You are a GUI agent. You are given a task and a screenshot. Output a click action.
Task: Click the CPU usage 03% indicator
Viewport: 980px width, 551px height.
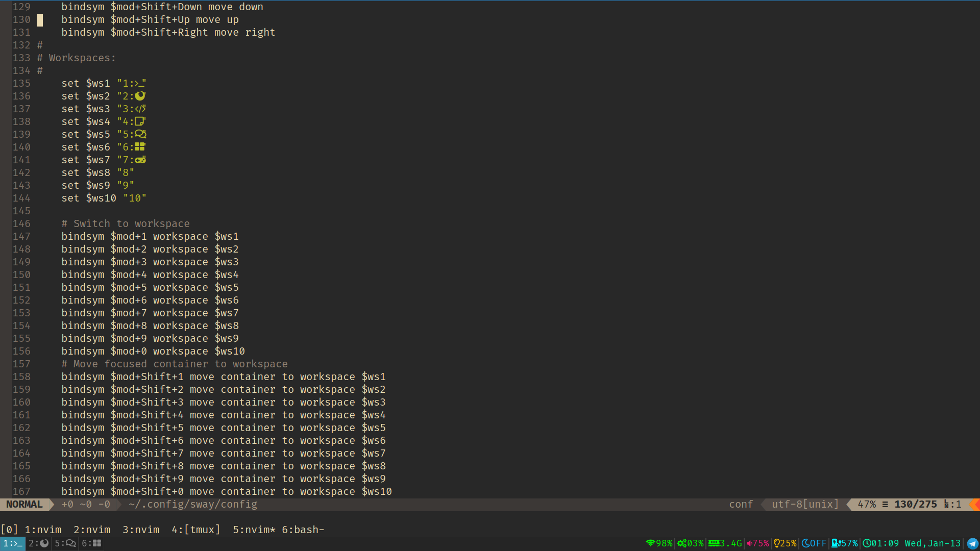[691, 543]
